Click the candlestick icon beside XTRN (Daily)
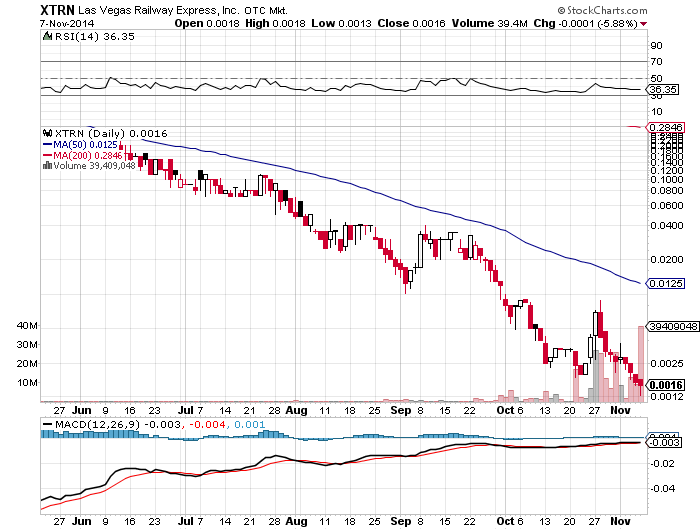 point(47,133)
